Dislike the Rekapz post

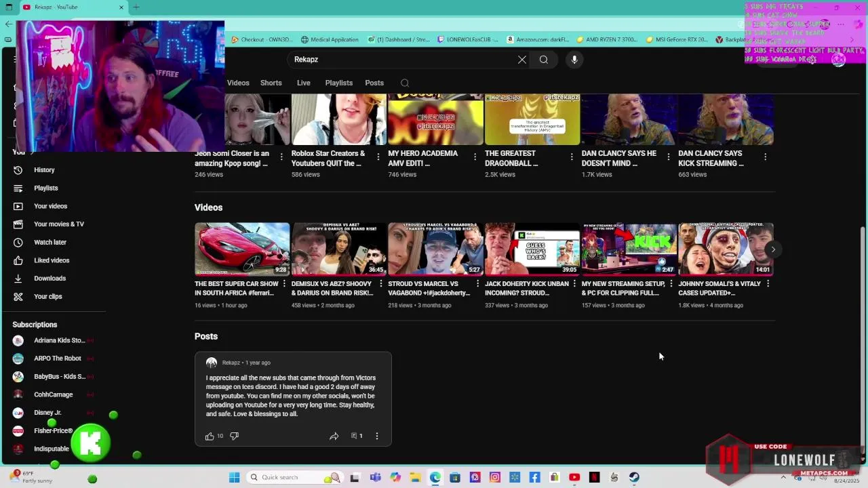tap(234, 436)
